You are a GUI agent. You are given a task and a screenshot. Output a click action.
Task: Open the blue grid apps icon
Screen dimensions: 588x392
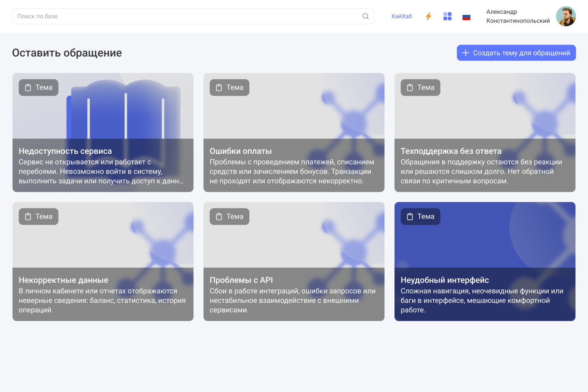tap(447, 16)
